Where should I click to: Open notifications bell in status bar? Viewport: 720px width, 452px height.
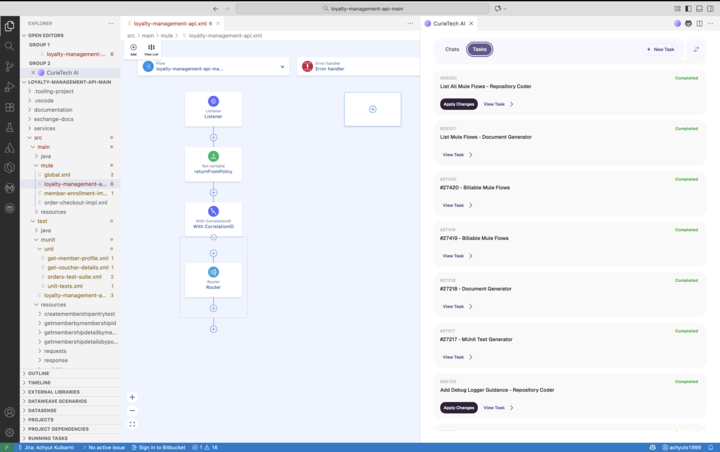coord(710,447)
